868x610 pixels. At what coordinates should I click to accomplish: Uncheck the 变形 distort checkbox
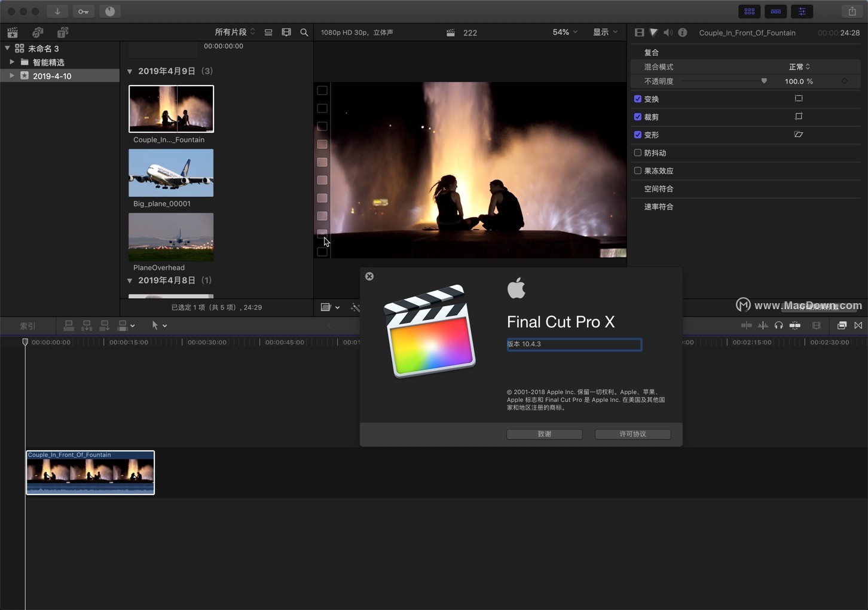(638, 135)
